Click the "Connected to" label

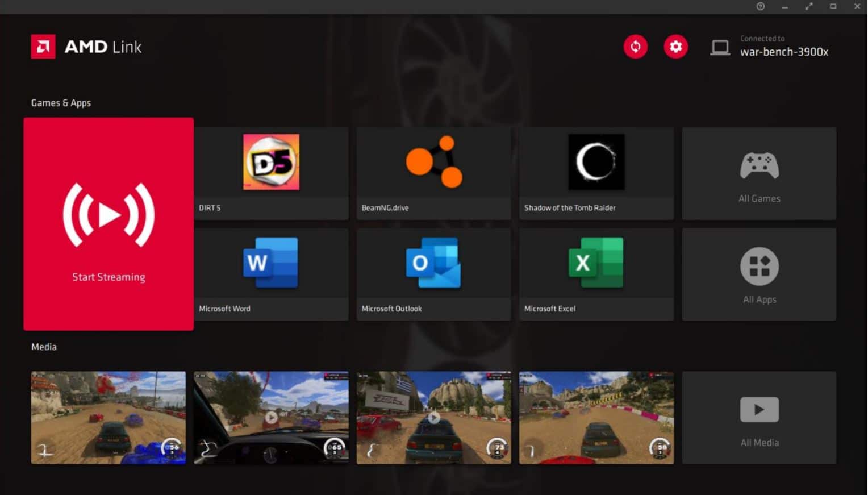[x=762, y=38]
